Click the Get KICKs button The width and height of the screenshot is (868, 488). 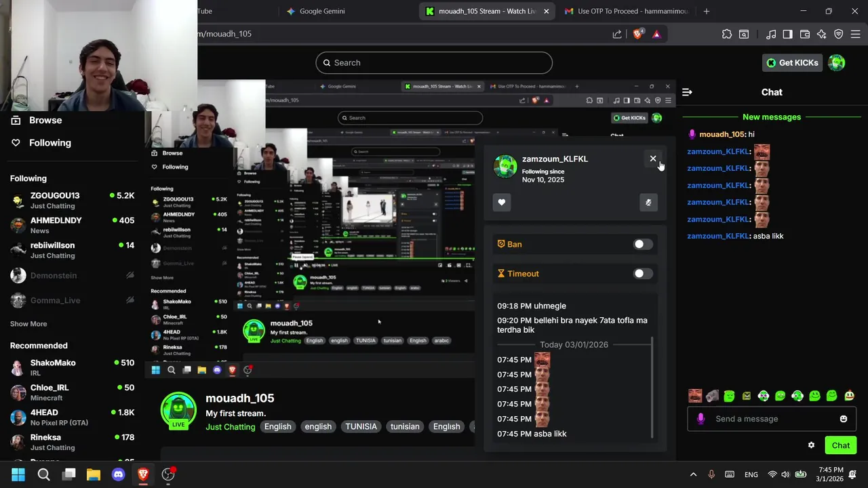tap(792, 62)
